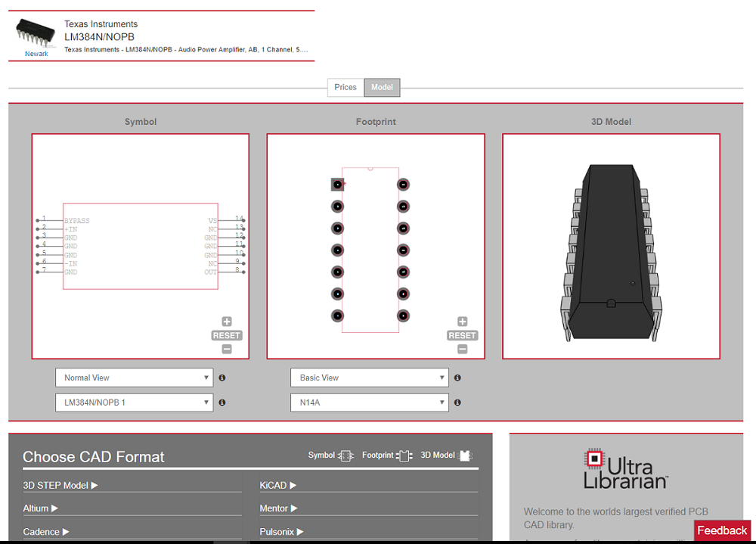Open info icon beside LM384N/NOPB 1 dropdown
The height and width of the screenshot is (544, 756).
tap(222, 402)
